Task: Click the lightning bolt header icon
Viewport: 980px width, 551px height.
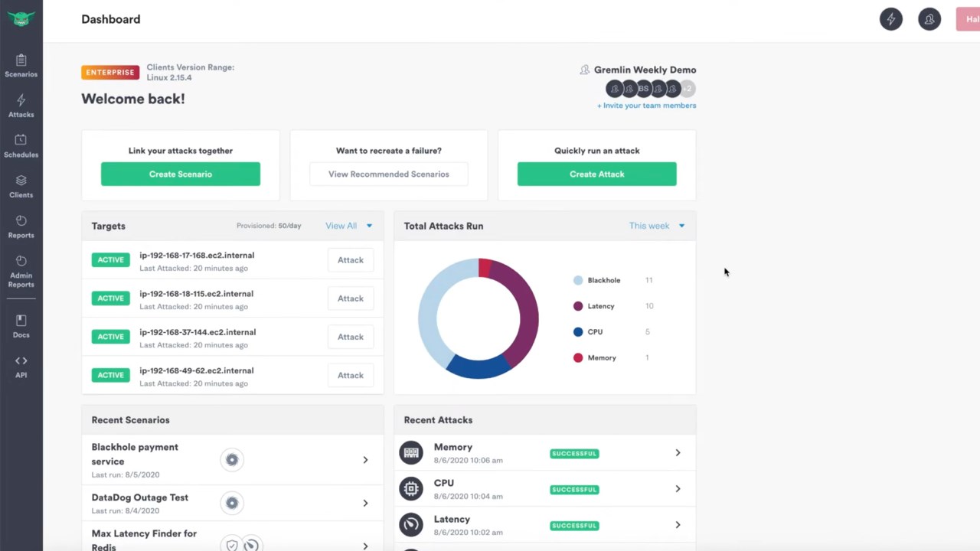Action: point(891,19)
